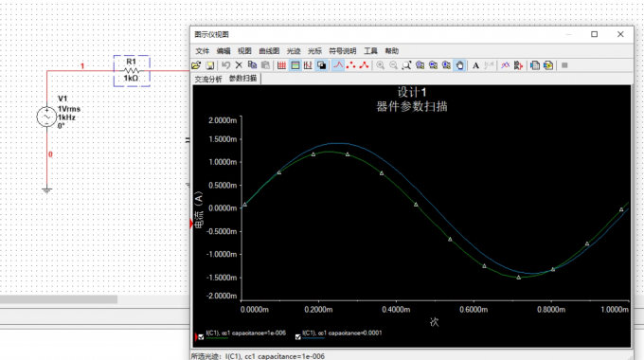The image size is (644, 360).
Task: Click the zoom horizontal icon
Action: 434,65
